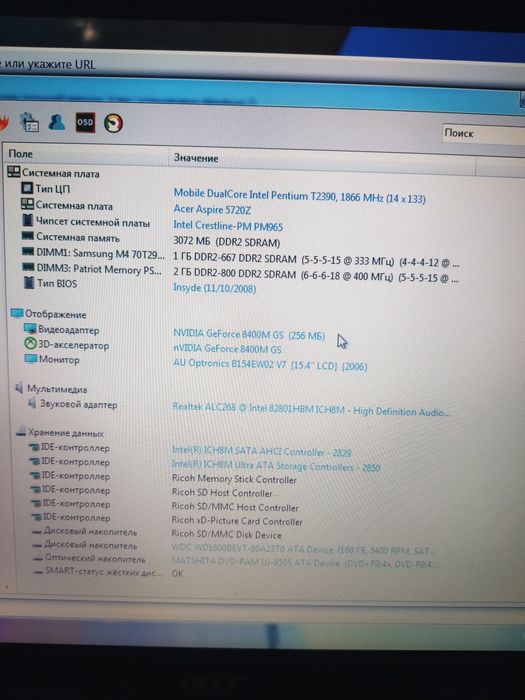Select the 1 ГБ DDR2-667 DDR2 SDRAM value
525x700 pixels.
tap(316, 260)
